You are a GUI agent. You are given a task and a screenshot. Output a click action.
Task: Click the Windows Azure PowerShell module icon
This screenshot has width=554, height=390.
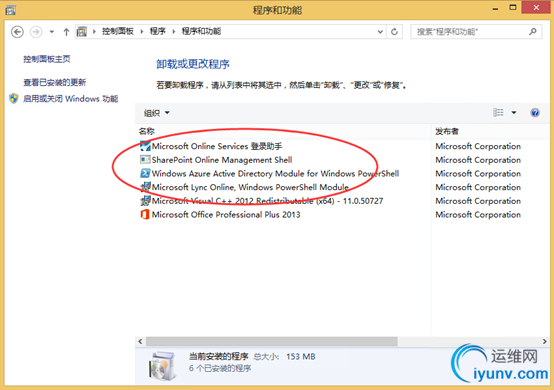[x=145, y=173]
